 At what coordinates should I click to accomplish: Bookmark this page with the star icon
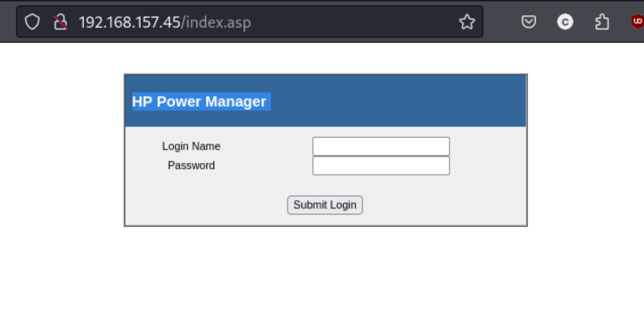(467, 22)
